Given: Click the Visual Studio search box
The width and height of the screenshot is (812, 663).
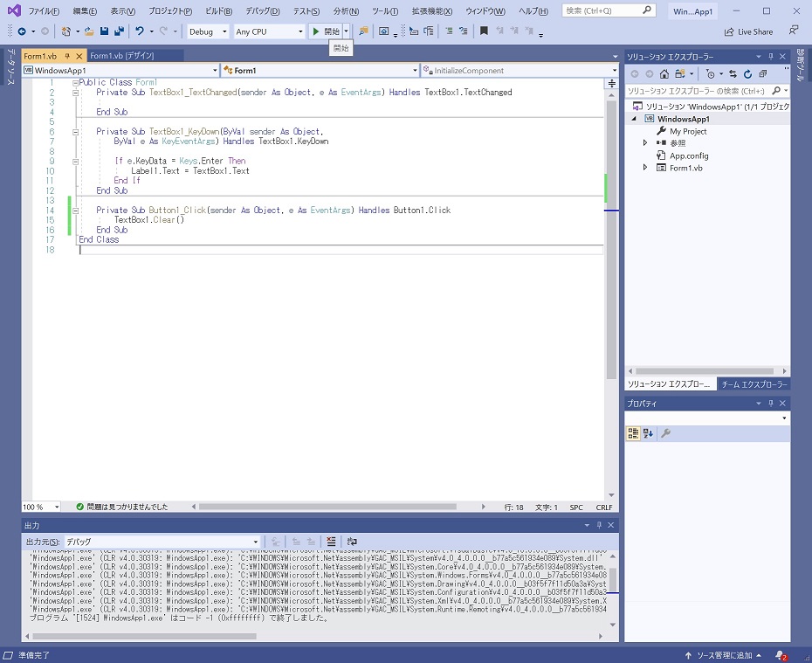Looking at the screenshot, I should coord(609,10).
